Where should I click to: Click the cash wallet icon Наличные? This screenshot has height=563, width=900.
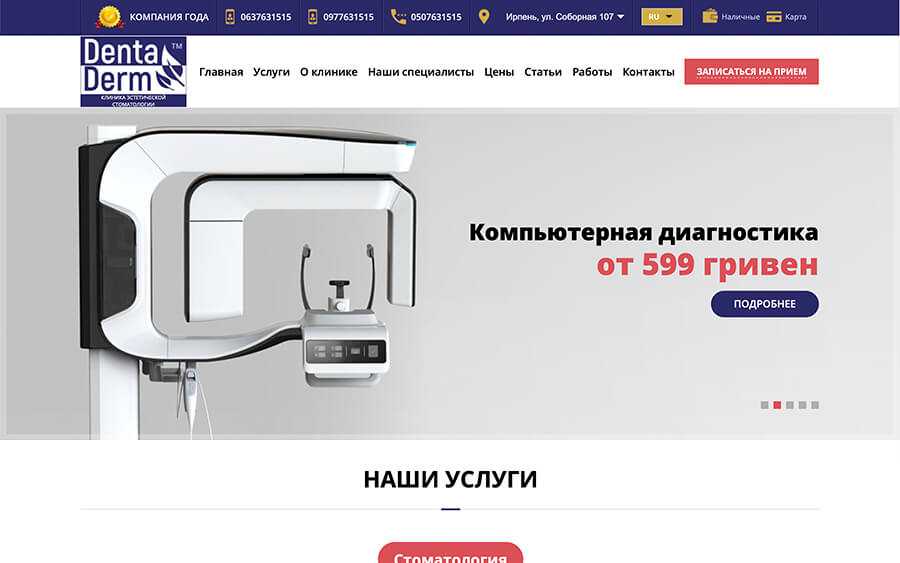(x=709, y=16)
